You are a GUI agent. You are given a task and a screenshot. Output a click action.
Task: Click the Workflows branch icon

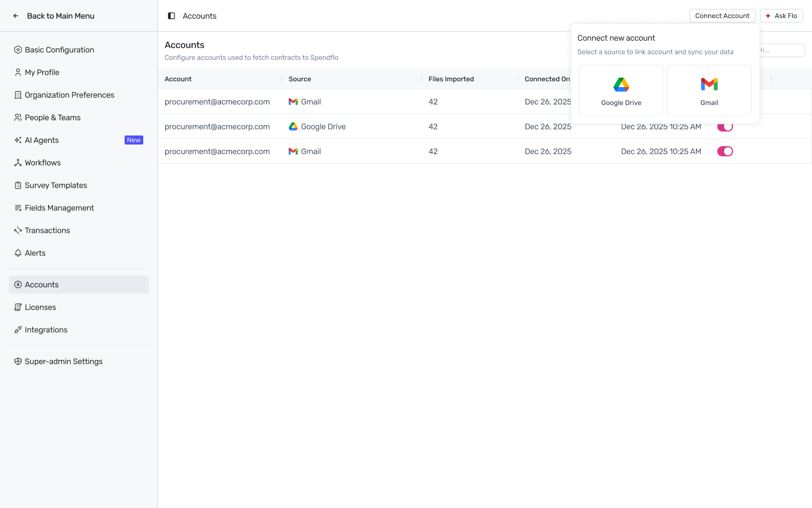pyautogui.click(x=18, y=163)
